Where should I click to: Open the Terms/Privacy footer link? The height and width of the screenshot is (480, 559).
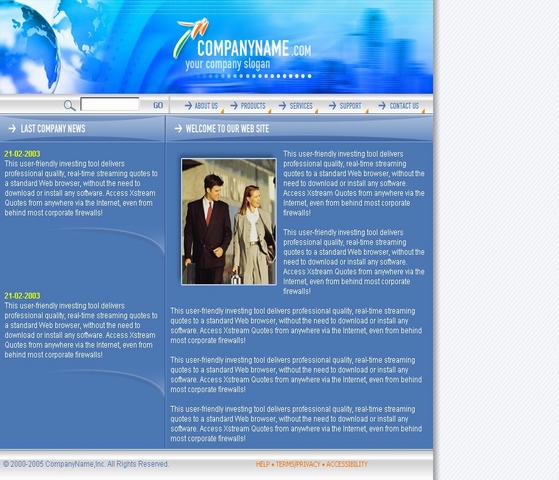coord(298,464)
